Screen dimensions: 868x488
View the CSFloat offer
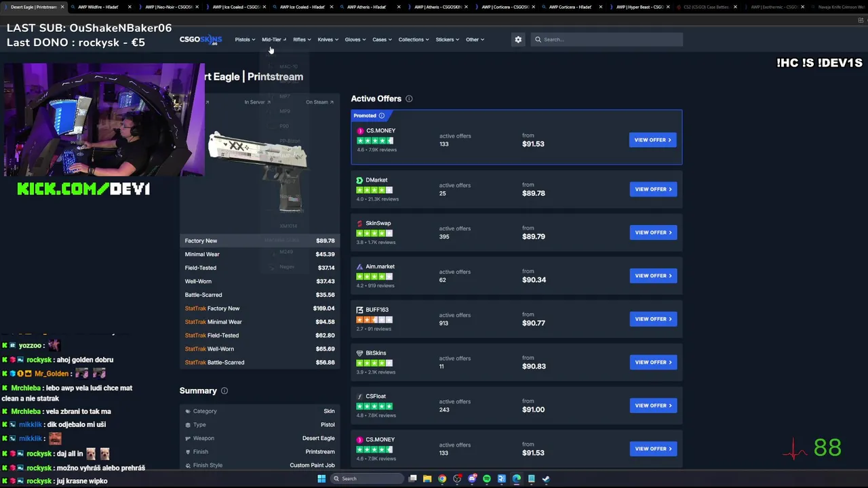[653, 405]
